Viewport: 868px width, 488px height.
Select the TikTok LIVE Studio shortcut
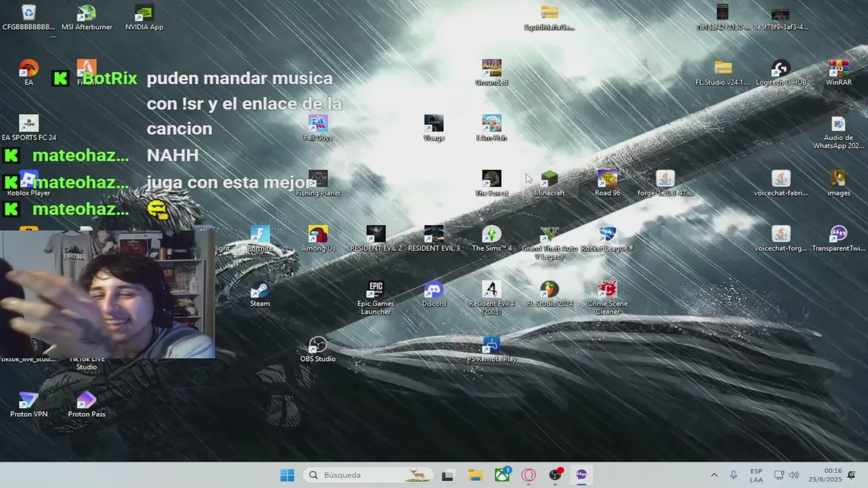(x=87, y=365)
